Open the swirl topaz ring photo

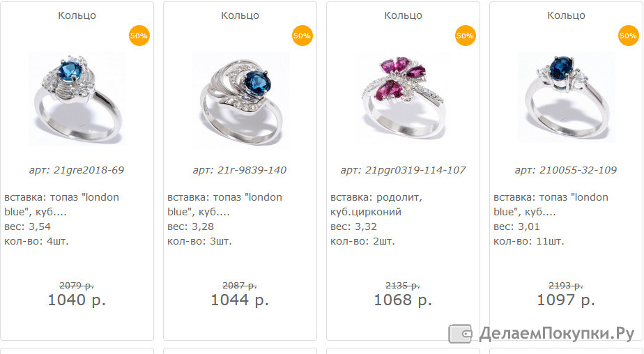240,98
